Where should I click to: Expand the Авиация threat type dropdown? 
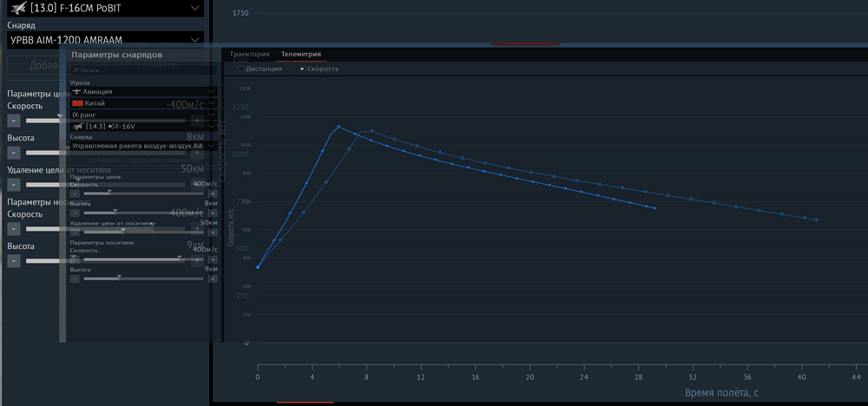click(143, 91)
